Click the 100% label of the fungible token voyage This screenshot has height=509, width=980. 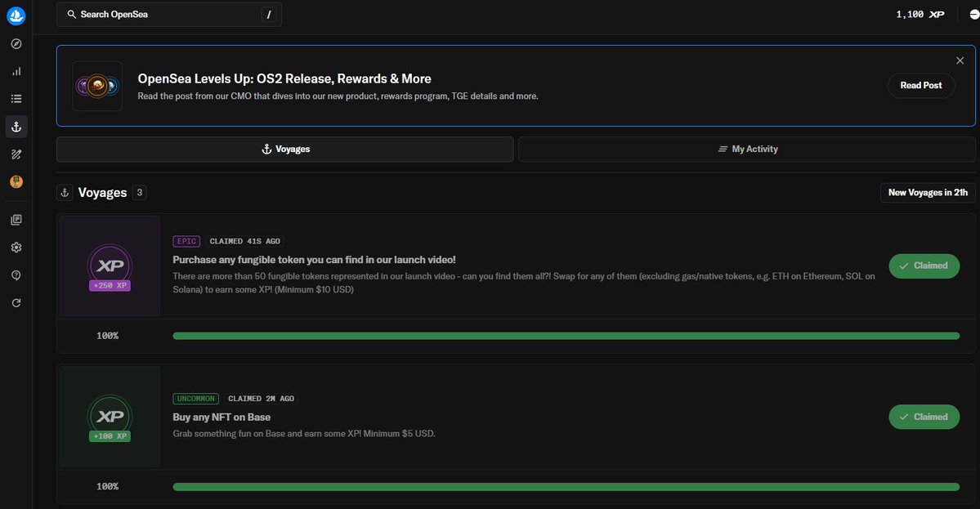coord(108,336)
